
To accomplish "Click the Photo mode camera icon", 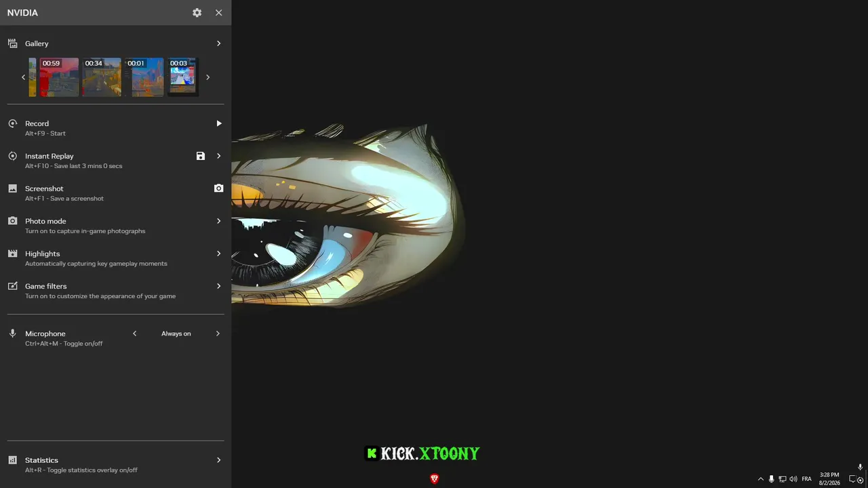I will 12,221.
